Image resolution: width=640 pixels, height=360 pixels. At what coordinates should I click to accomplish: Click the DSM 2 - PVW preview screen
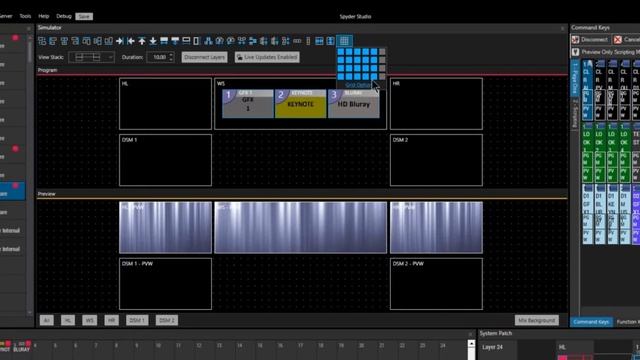pyautogui.click(x=436, y=284)
